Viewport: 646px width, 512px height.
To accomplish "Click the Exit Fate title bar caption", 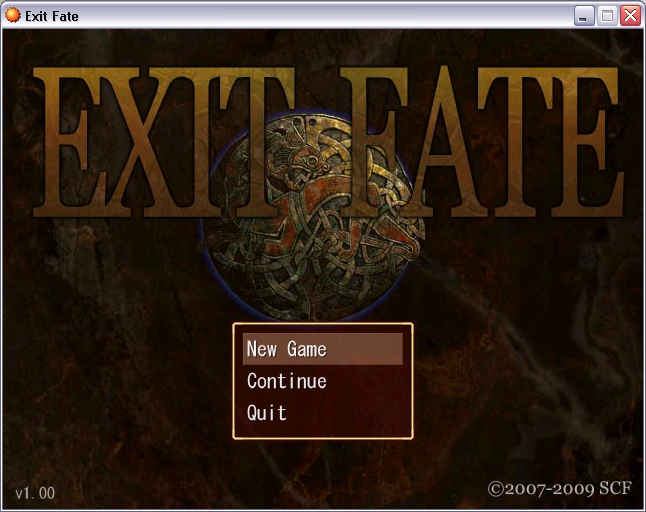I will [51, 16].
